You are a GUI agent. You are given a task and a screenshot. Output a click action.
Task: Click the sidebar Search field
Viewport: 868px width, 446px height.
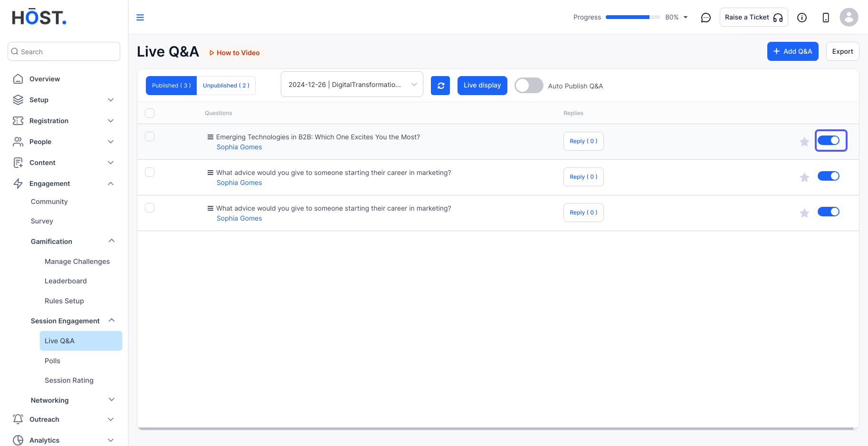[x=64, y=51]
